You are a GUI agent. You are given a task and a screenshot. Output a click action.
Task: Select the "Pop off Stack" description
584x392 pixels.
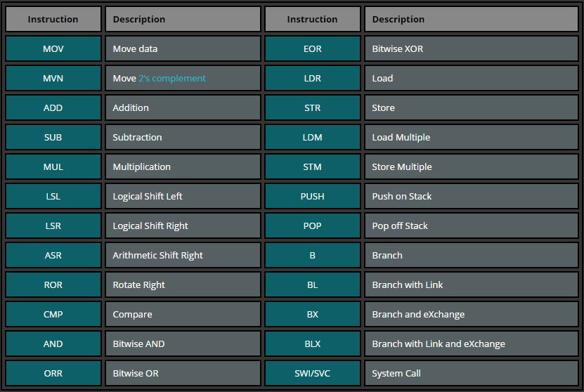(400, 226)
